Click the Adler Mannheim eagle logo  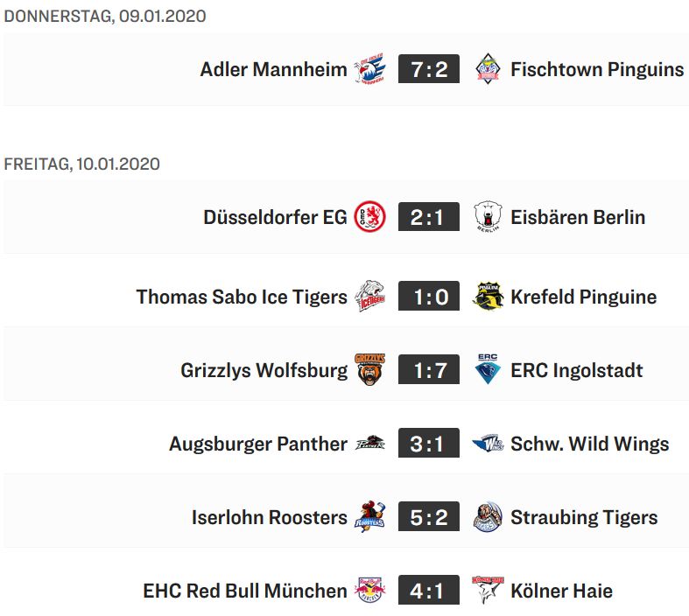[370, 69]
